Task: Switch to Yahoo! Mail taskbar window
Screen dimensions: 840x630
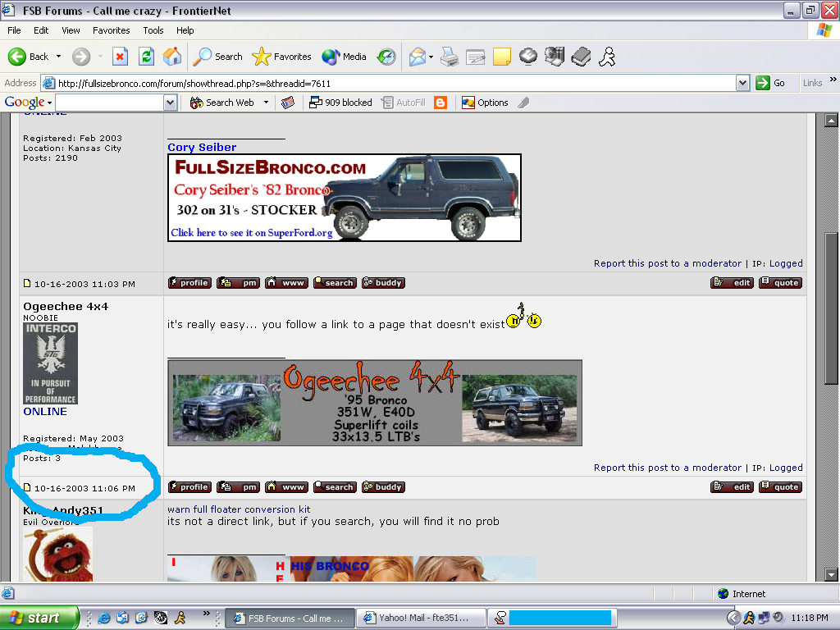Action: 421,618
